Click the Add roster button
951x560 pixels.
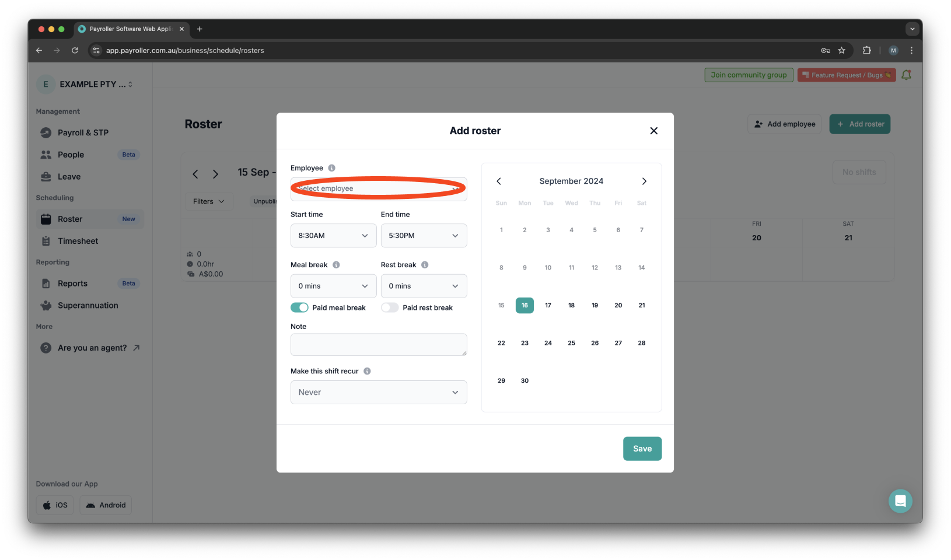pos(860,124)
